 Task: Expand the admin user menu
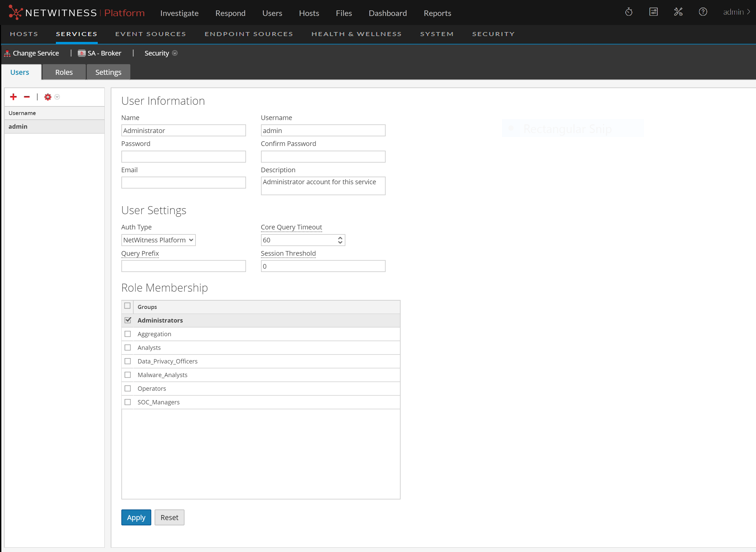[x=737, y=12]
